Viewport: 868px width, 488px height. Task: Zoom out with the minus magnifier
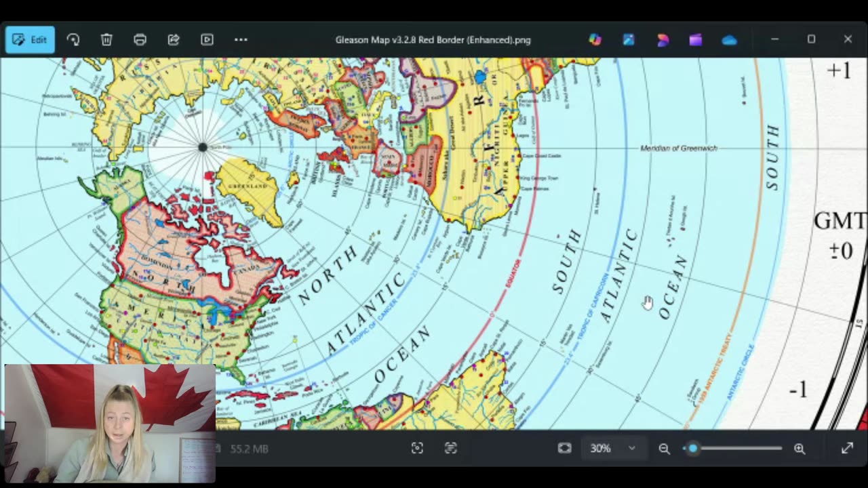tap(664, 448)
